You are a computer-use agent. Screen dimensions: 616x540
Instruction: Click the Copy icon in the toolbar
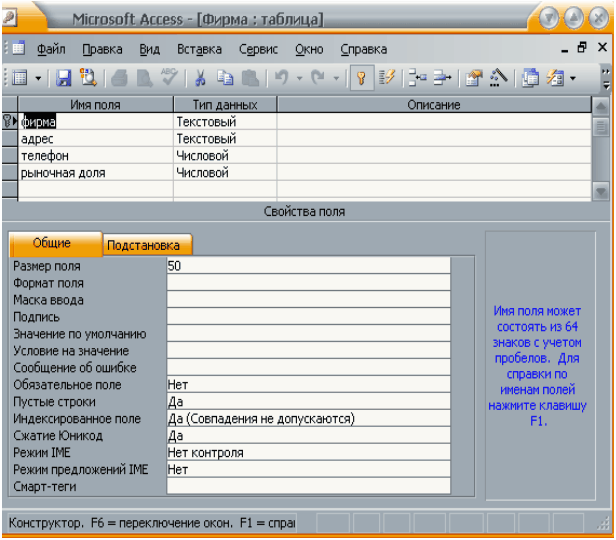pyautogui.click(x=223, y=77)
